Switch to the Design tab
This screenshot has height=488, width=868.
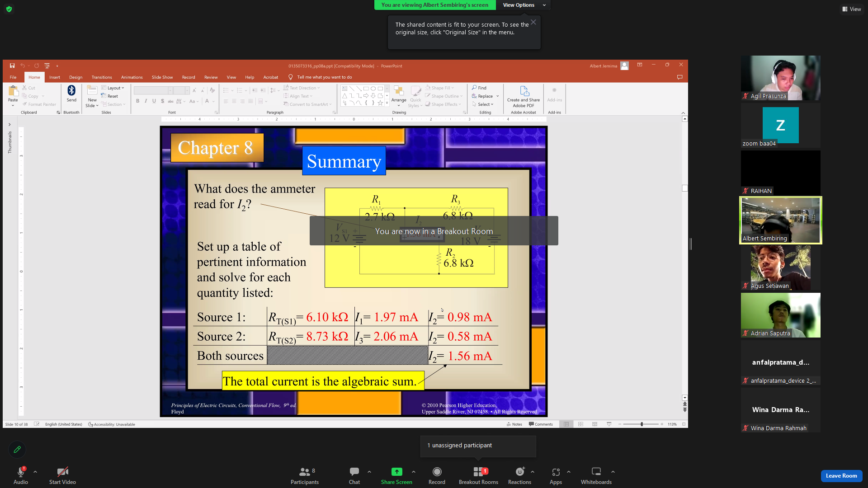(x=76, y=77)
